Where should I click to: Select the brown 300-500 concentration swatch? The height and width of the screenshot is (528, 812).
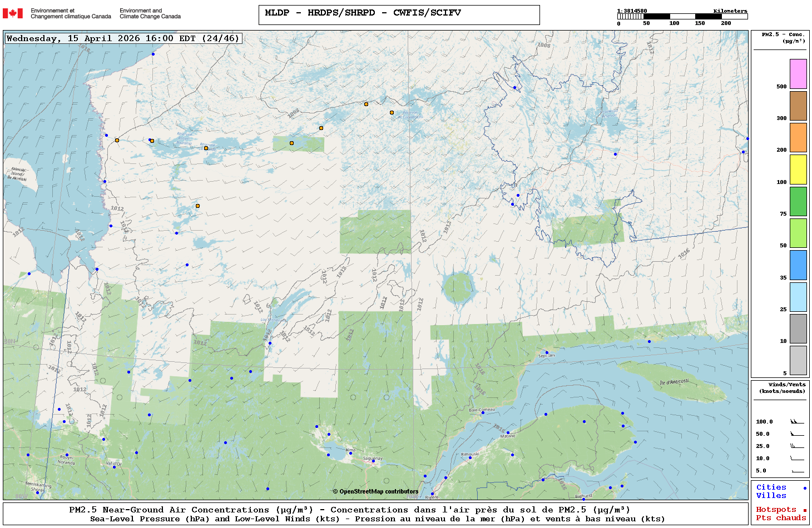798,106
